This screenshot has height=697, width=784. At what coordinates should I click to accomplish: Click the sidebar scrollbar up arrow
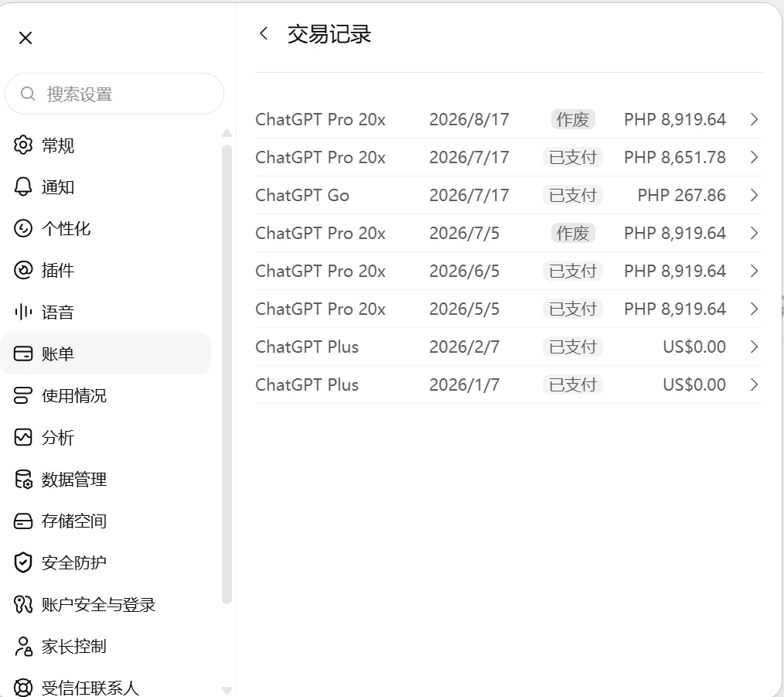(227, 133)
